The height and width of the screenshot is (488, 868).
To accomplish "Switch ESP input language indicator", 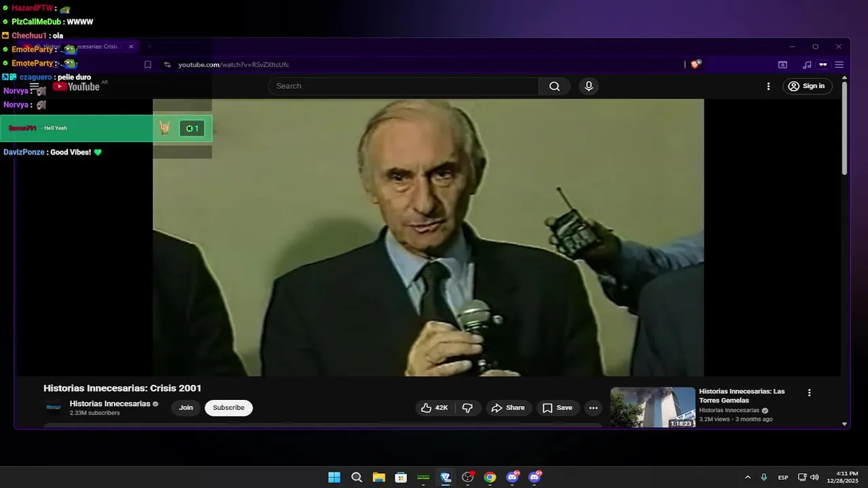I will [x=783, y=477].
